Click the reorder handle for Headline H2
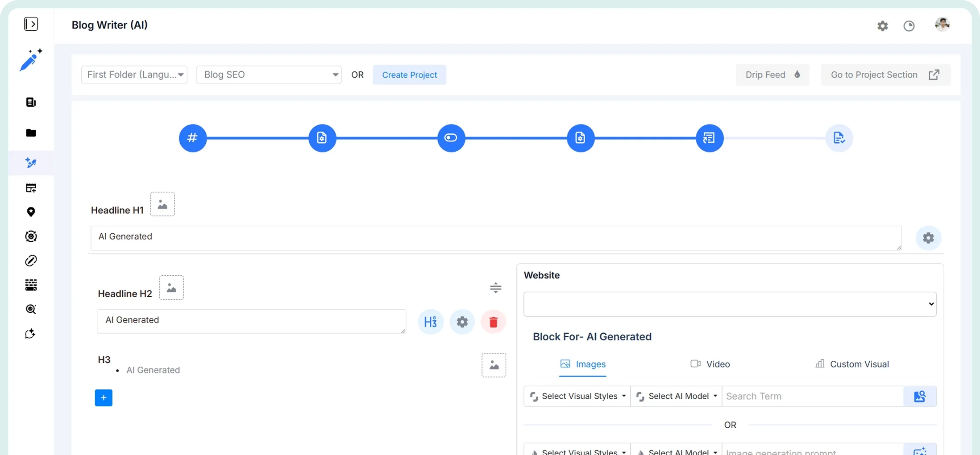 tap(495, 288)
